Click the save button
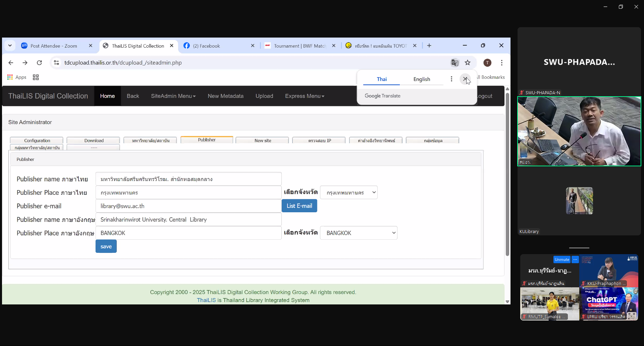644x346 pixels. point(106,246)
